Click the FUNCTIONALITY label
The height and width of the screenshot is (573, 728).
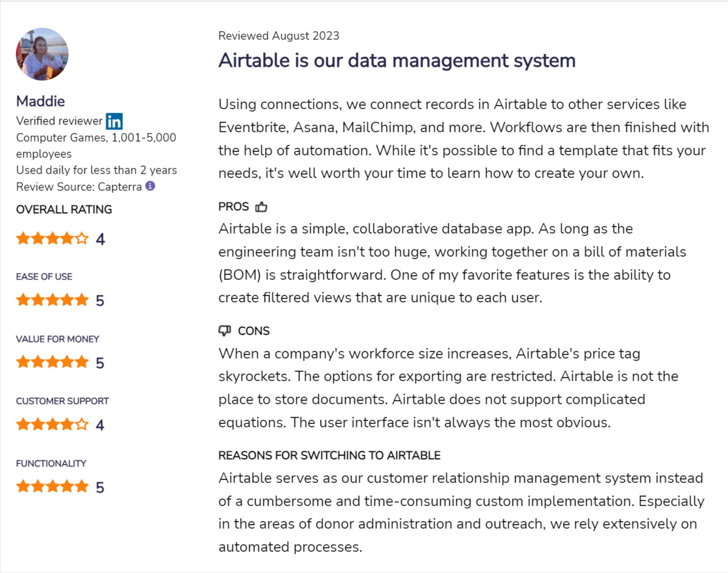point(51,464)
